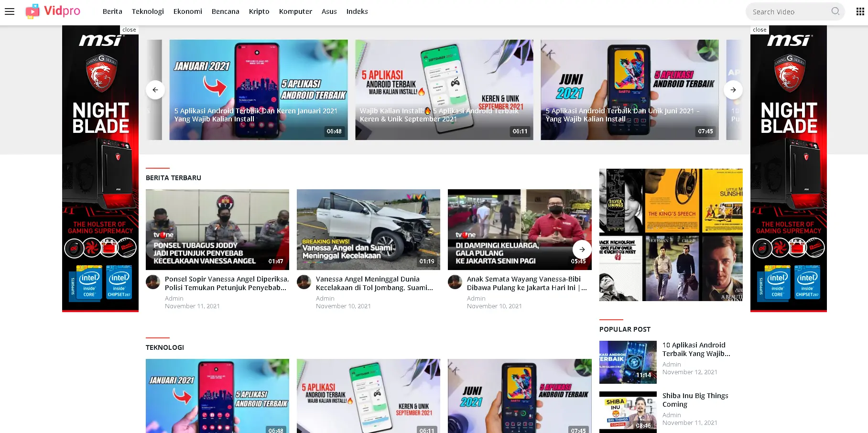Screen dimensions: 868x433
Task: Click author avatar beside Ponsel Sopir Vanessa post
Action: point(153,282)
